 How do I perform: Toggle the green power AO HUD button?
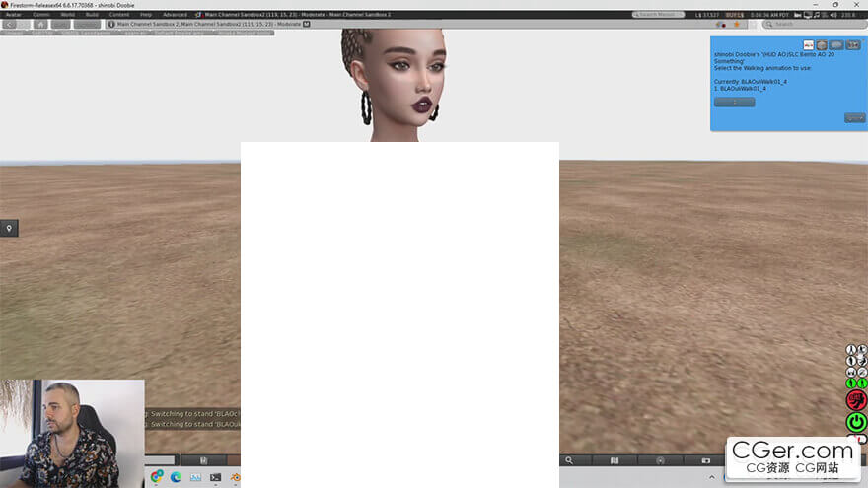856,422
